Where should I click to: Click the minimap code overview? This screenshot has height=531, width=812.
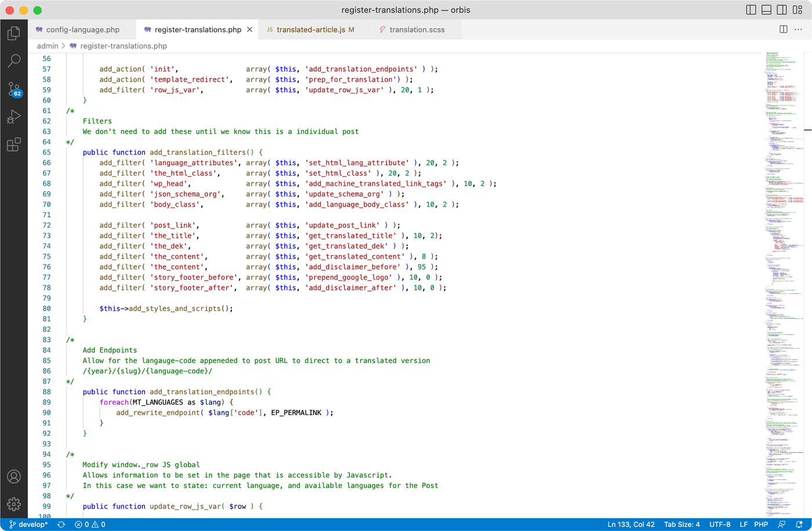tap(783, 284)
